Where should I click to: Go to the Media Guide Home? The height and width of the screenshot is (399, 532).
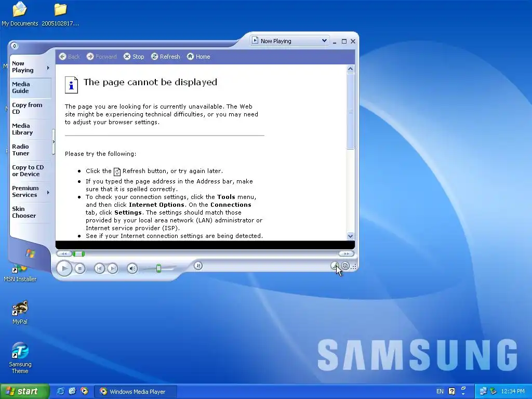pyautogui.click(x=198, y=57)
